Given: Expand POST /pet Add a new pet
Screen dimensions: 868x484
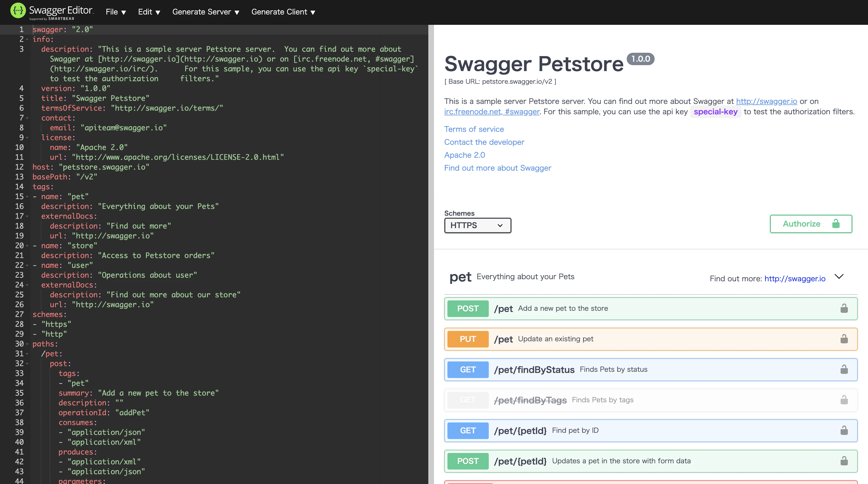Looking at the screenshot, I should click(651, 308).
